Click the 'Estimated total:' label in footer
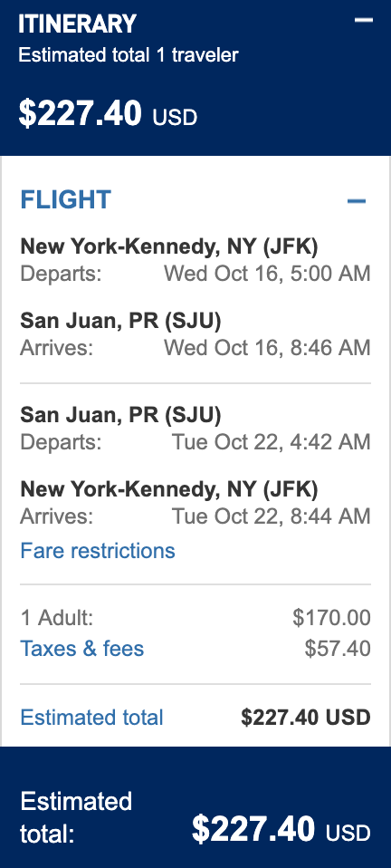Screen dimensions: 391x868 click(x=76, y=818)
